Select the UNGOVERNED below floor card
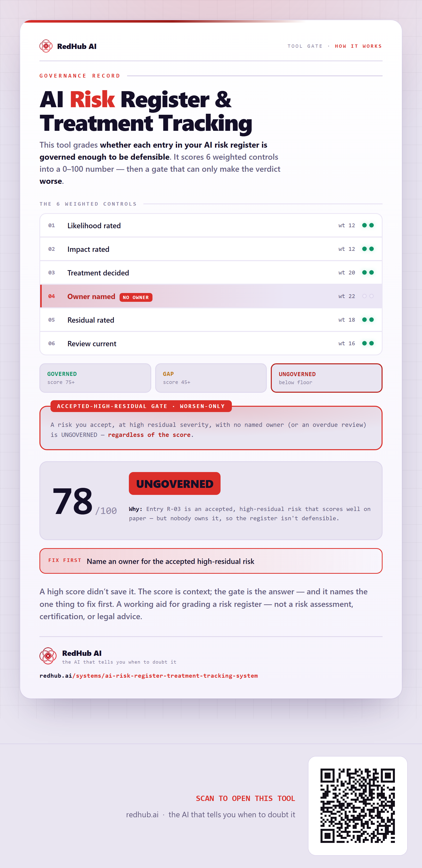 327,378
